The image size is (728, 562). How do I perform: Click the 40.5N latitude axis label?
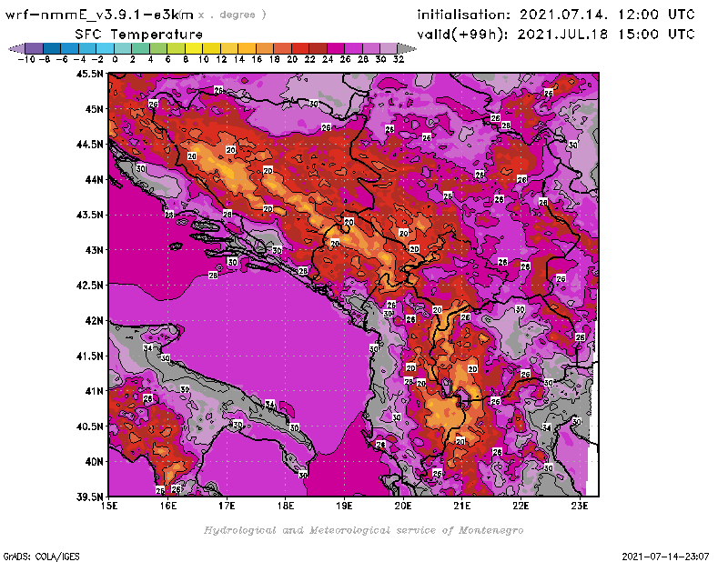click(x=89, y=427)
